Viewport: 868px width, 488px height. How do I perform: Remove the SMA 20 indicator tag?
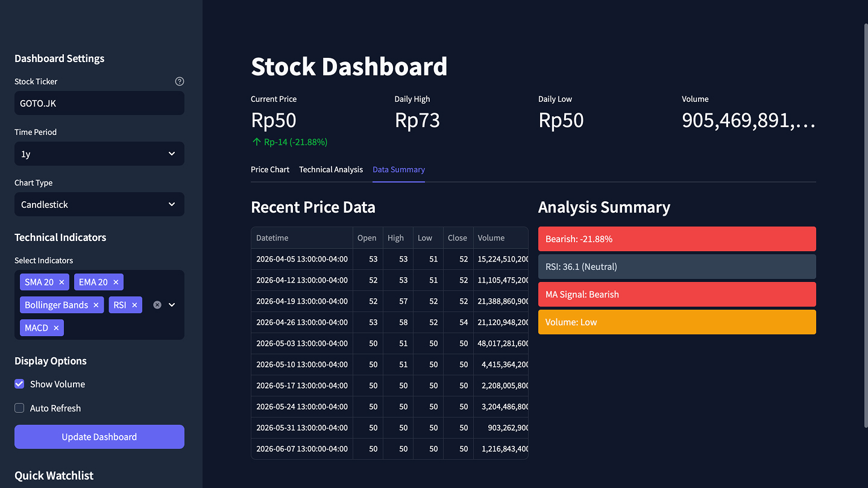click(x=61, y=282)
